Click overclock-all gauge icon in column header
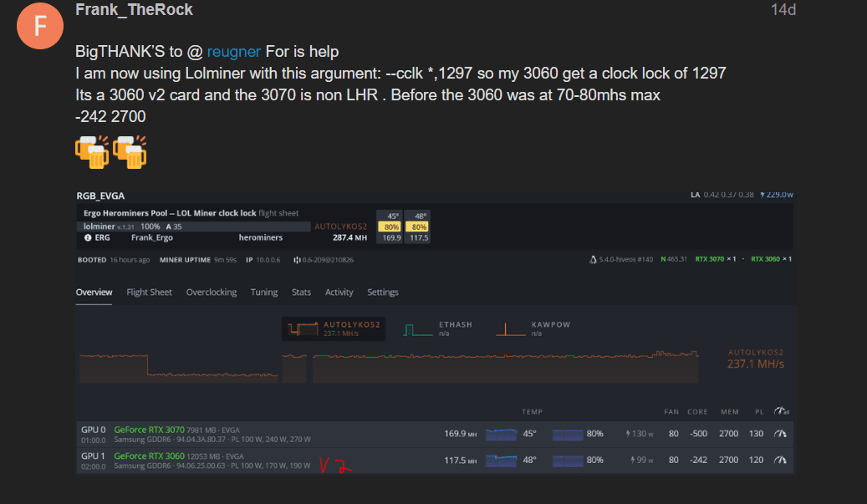This screenshot has width=867, height=504. pyautogui.click(x=781, y=411)
